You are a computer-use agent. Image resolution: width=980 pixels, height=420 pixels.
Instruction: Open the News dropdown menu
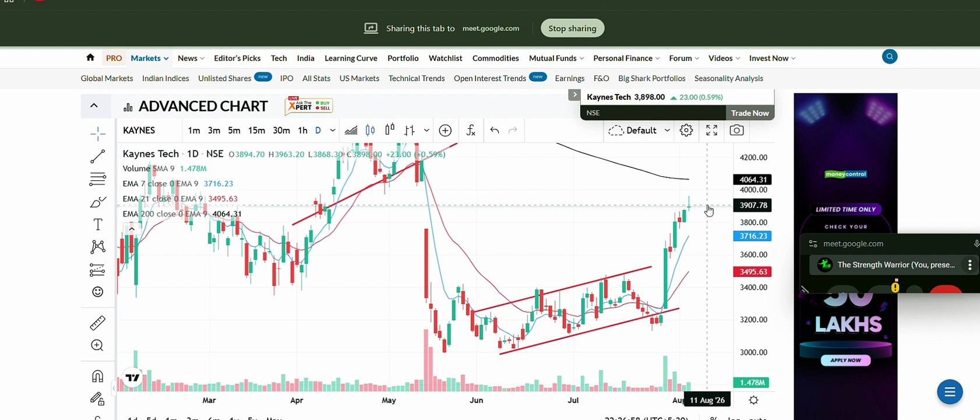[x=191, y=58]
